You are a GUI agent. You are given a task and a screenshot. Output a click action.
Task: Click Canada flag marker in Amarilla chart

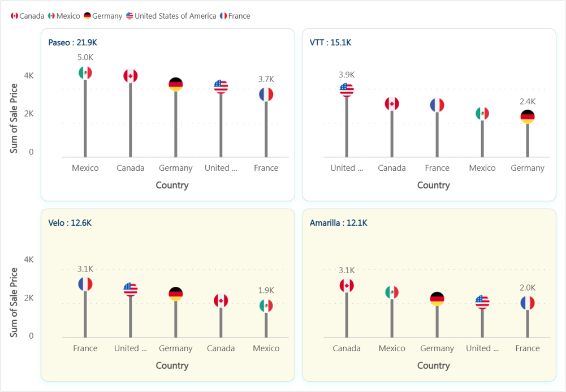(x=347, y=286)
